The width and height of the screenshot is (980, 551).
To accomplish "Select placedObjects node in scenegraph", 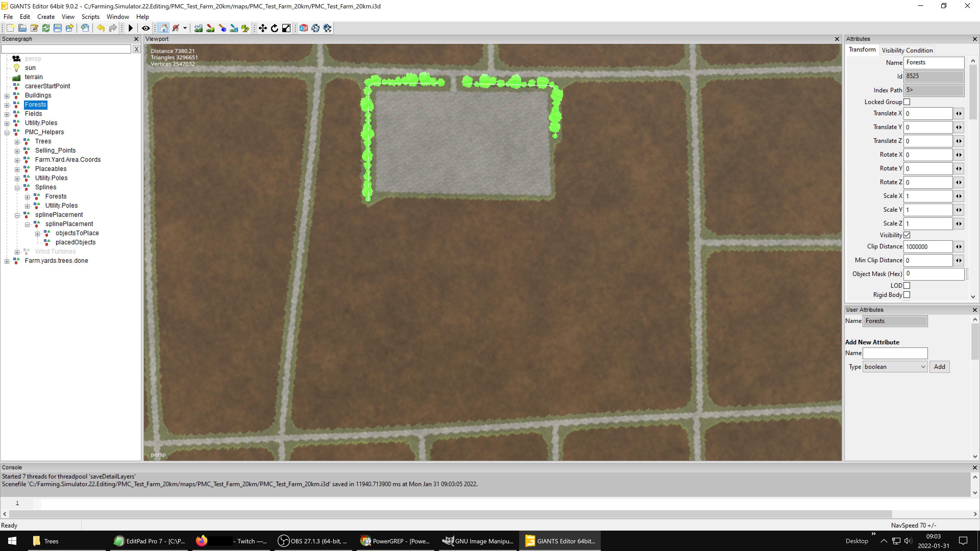I will pyautogui.click(x=76, y=242).
